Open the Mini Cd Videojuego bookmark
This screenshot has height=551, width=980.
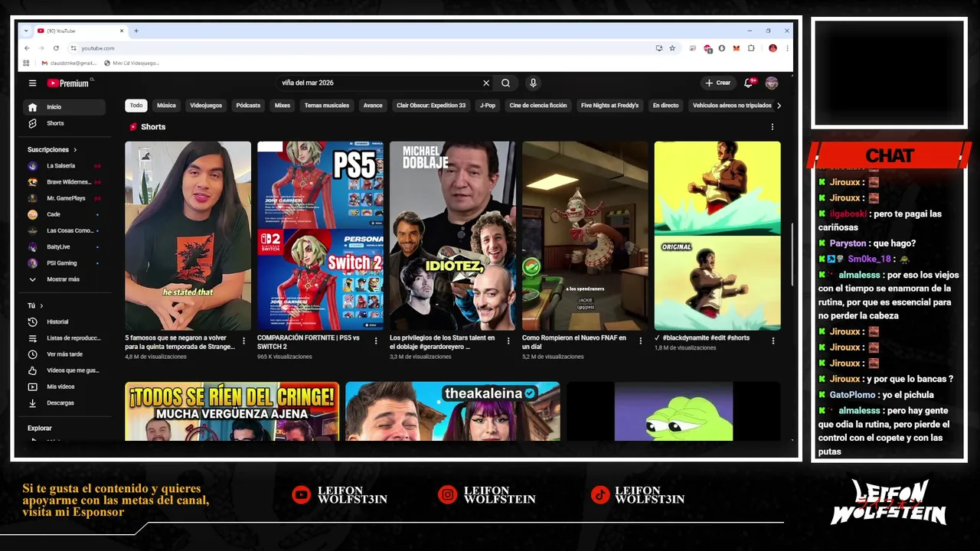click(132, 63)
